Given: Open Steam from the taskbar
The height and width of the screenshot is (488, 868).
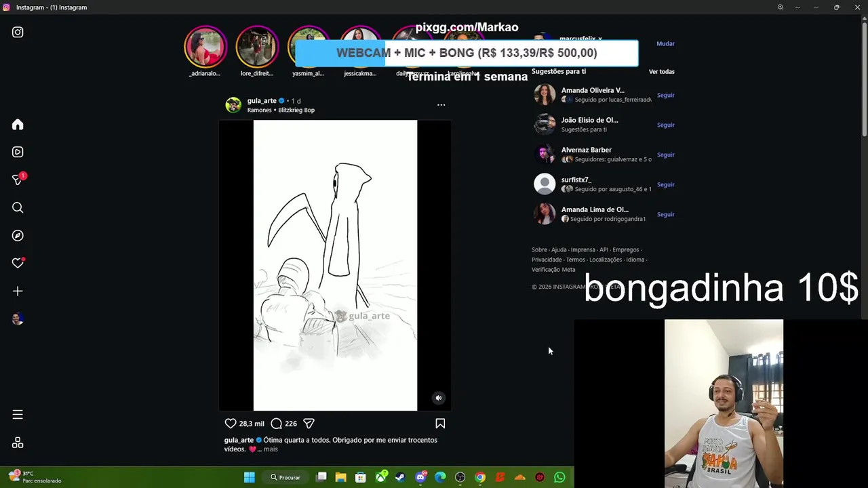Looking at the screenshot, I should click(x=400, y=477).
